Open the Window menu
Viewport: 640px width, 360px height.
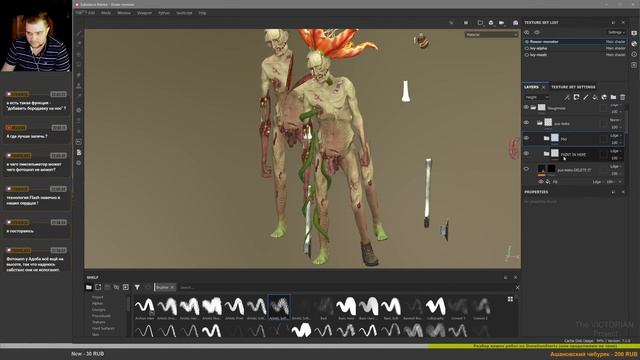(x=124, y=13)
